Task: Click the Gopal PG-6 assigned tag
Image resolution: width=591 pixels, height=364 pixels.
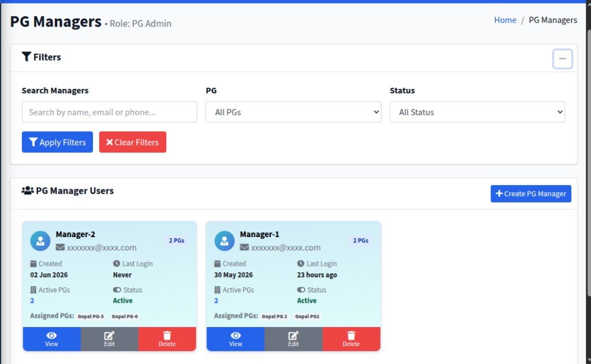Action: point(125,317)
